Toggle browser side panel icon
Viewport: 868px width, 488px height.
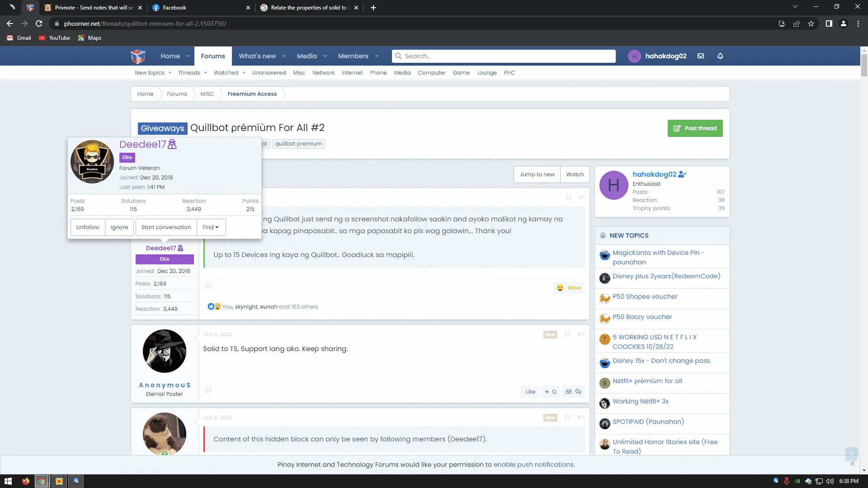click(829, 23)
